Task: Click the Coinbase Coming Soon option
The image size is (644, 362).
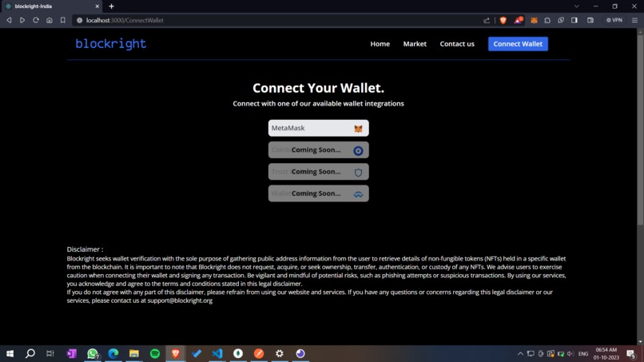Action: (x=318, y=150)
